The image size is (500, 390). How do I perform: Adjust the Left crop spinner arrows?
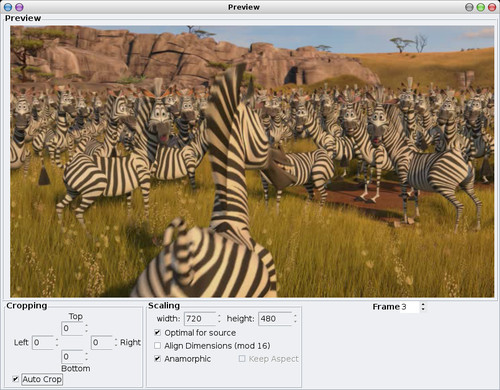pyautogui.click(x=57, y=342)
